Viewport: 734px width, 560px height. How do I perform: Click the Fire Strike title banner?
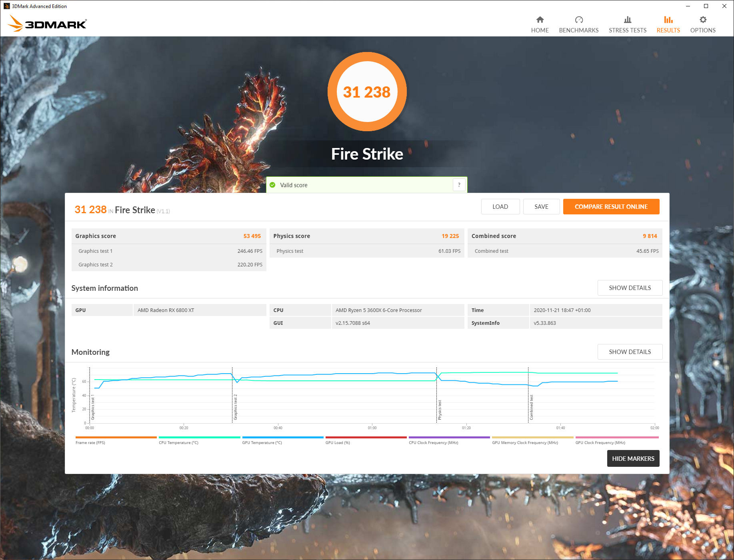367,154
